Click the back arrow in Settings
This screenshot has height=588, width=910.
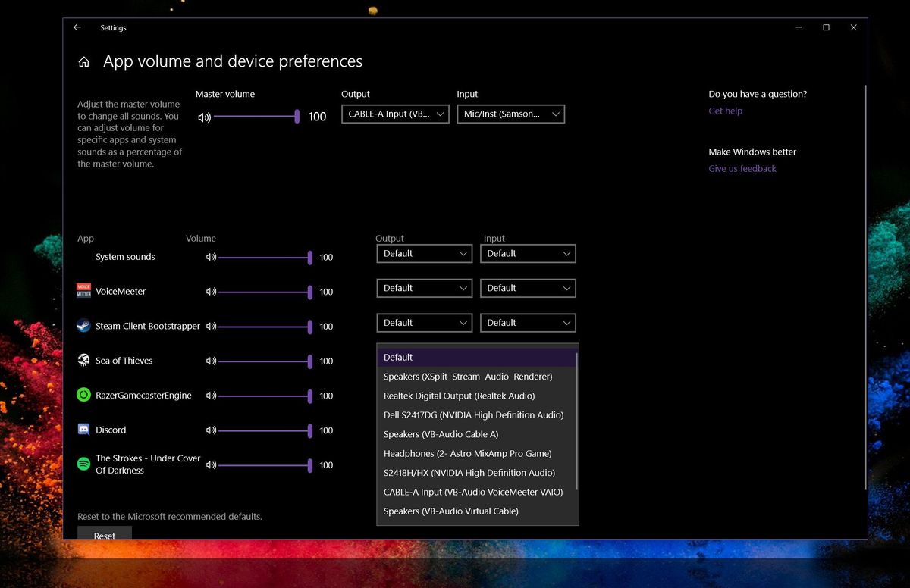(77, 27)
